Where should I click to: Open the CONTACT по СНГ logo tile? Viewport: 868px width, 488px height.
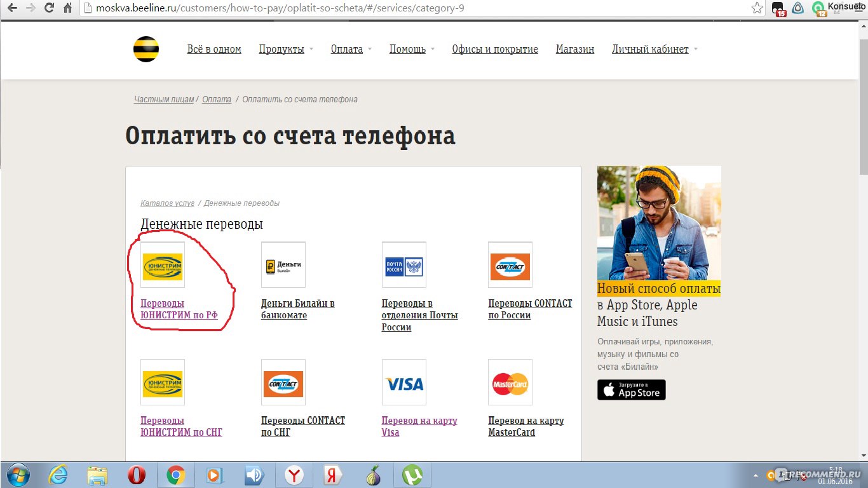point(283,383)
